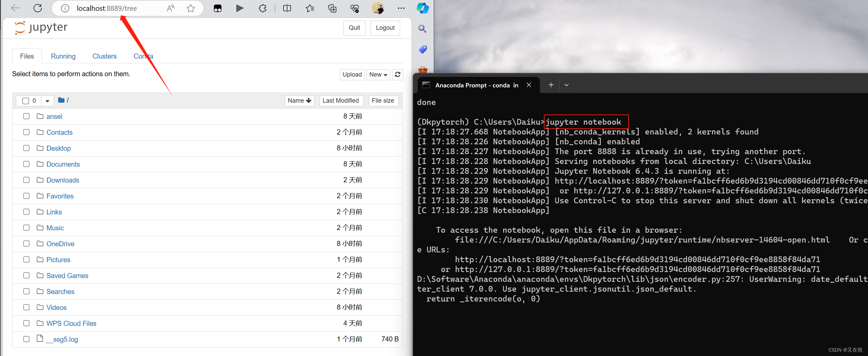Check the __ssg5.log file checkbox
The height and width of the screenshot is (356, 868).
click(26, 339)
